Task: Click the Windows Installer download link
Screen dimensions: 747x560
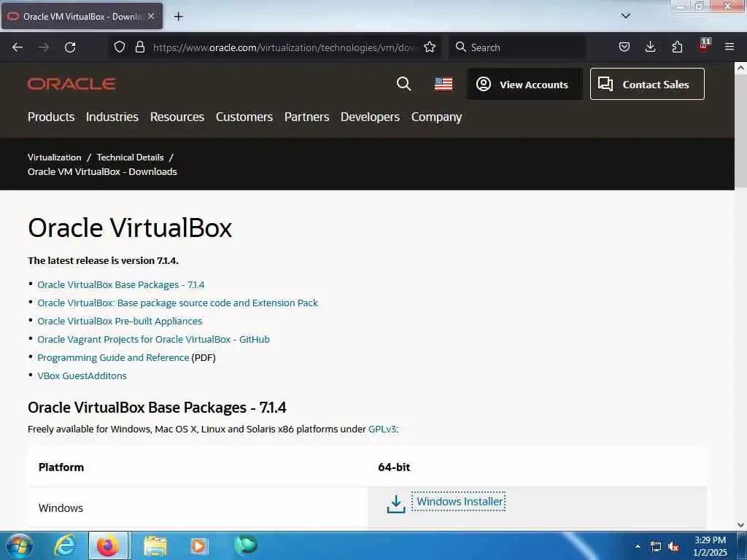Action: click(x=460, y=502)
